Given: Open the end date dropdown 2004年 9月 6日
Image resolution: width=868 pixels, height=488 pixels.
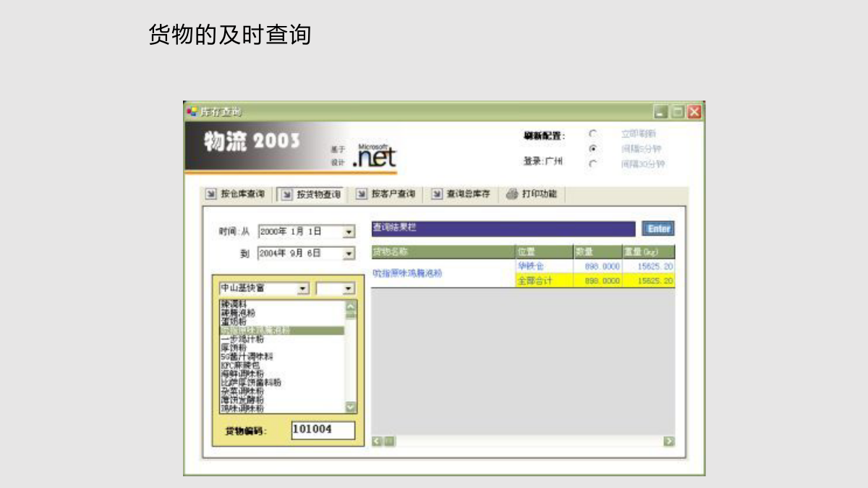Looking at the screenshot, I should [x=349, y=254].
